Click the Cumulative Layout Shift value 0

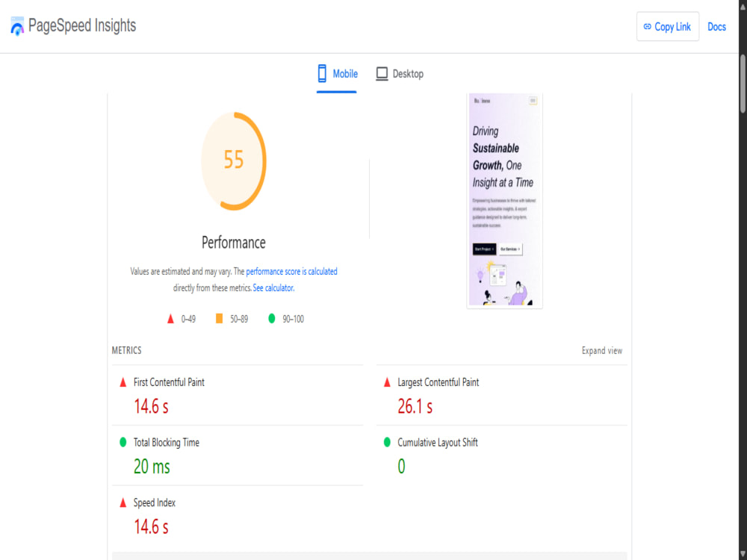pyautogui.click(x=402, y=466)
